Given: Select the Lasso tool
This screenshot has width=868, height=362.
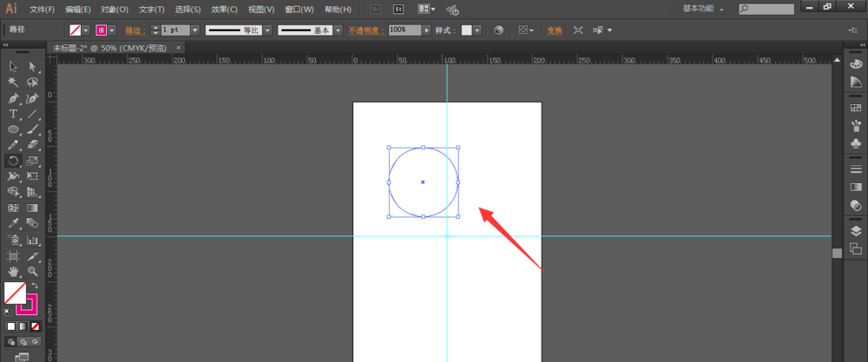Looking at the screenshot, I should pyautogui.click(x=32, y=82).
